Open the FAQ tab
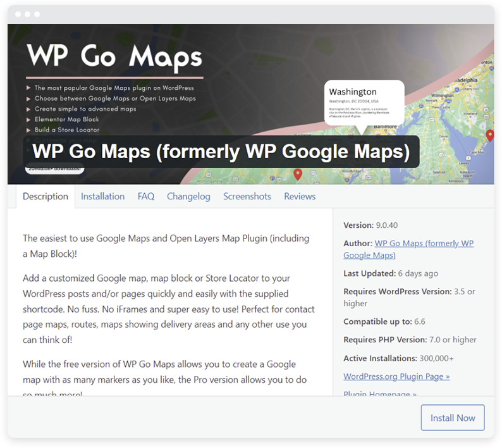The height and width of the screenshot is (448, 502). click(x=146, y=196)
